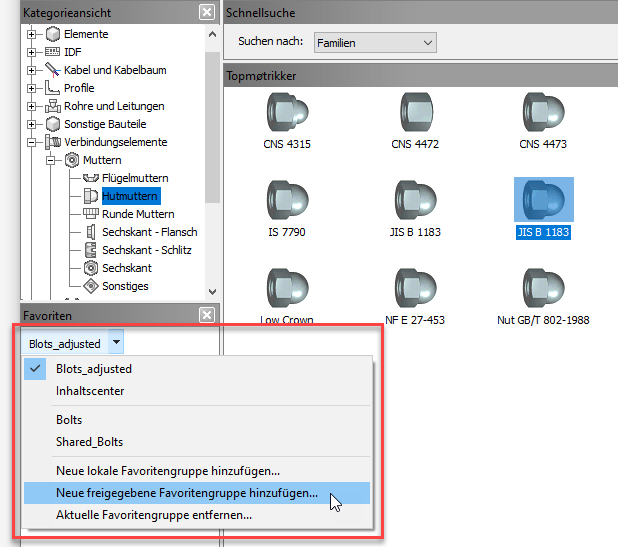The height and width of the screenshot is (547, 618).
Task: Select the NF E 27-453 nut thumbnail
Action: pos(415,288)
